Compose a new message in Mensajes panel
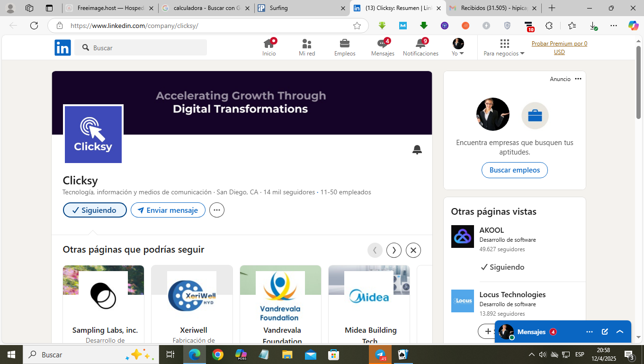The height and width of the screenshot is (364, 644). (x=605, y=332)
